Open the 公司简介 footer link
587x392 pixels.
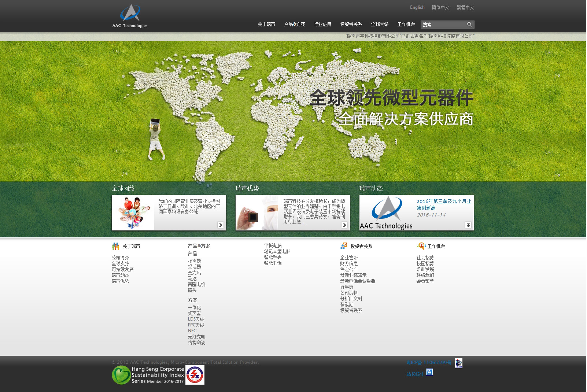pyautogui.click(x=120, y=258)
